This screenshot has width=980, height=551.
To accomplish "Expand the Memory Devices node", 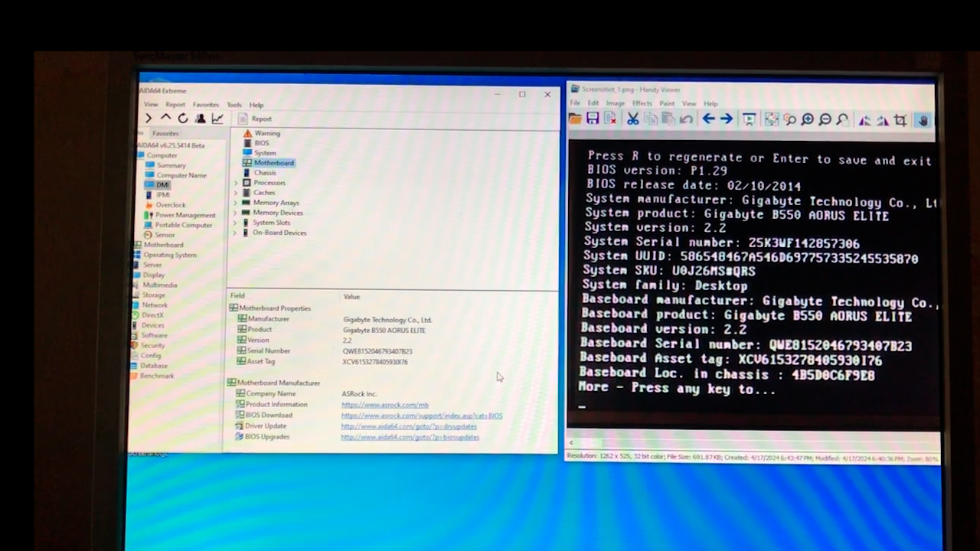I will 236,213.
